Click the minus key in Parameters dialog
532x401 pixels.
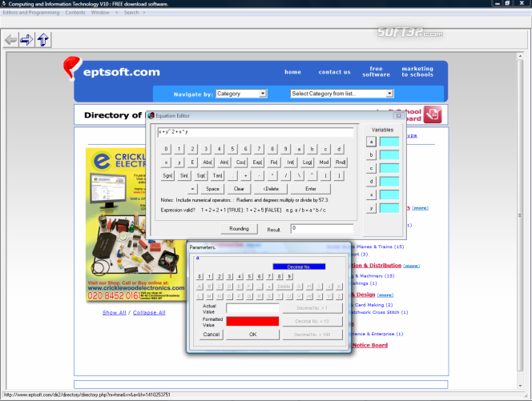coord(269,287)
